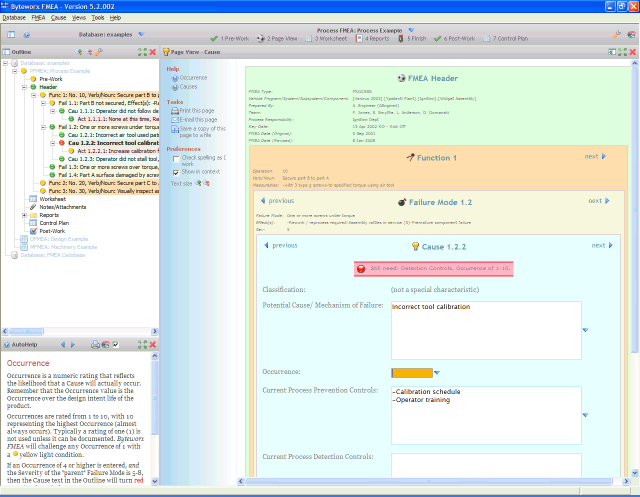Click the add item icon in Outline header
Image resolution: width=640 pixels, height=497 pixels.
tap(79, 52)
